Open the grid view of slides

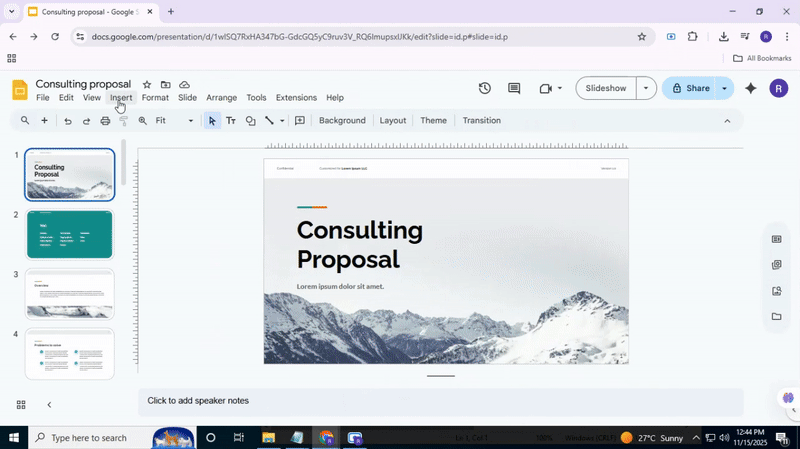coord(21,405)
